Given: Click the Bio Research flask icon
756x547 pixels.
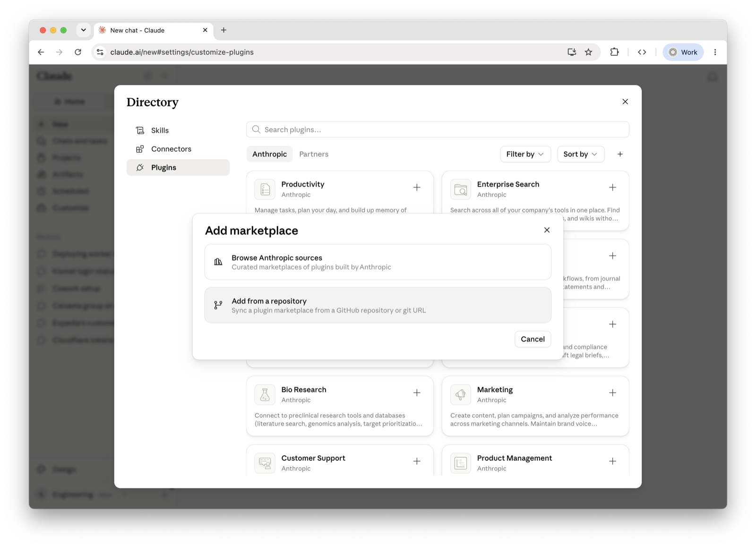Looking at the screenshot, I should (265, 394).
